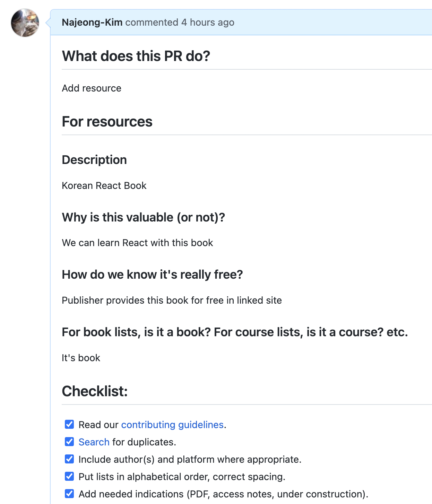432x504 pixels.
Task: Click the 'How do we know it's really free?' heading
Action: point(152,275)
